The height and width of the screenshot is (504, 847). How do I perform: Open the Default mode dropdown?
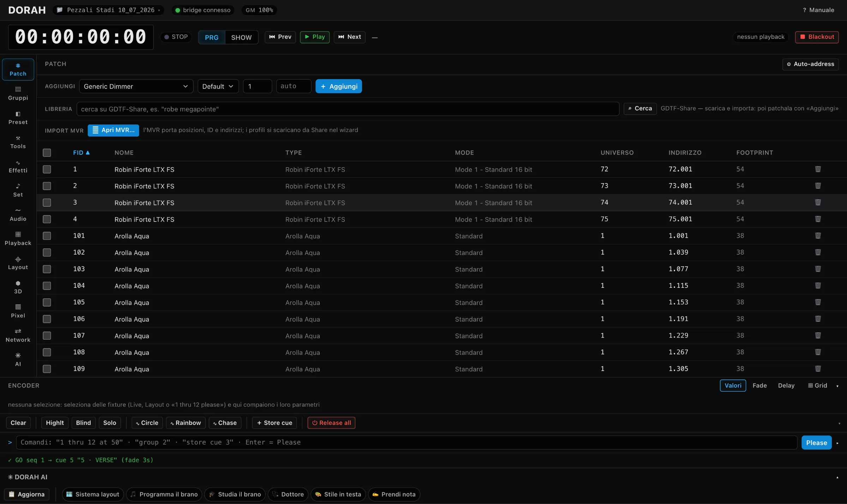click(218, 86)
